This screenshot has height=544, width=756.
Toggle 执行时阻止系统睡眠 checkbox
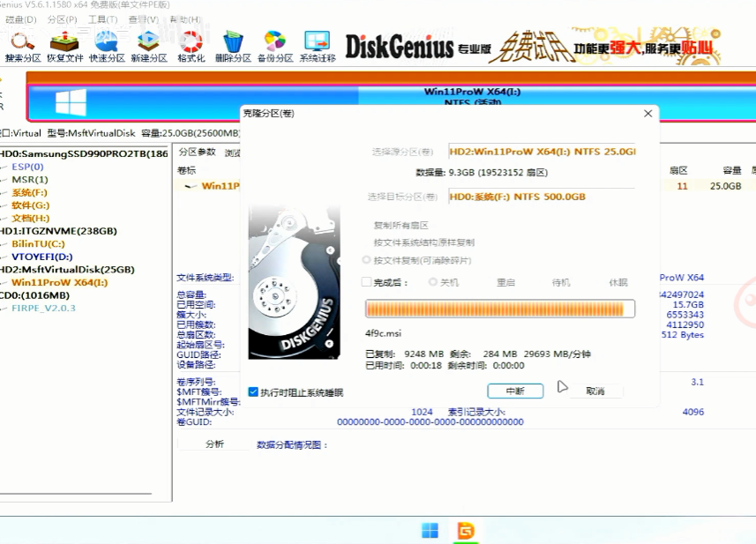tap(253, 391)
